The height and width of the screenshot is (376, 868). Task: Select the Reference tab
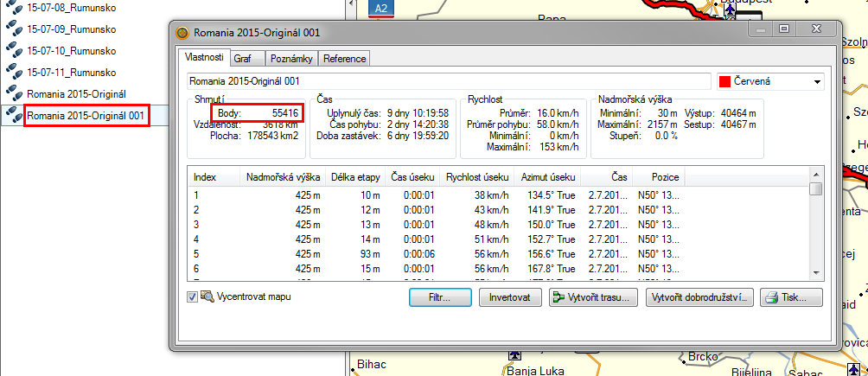point(345,59)
